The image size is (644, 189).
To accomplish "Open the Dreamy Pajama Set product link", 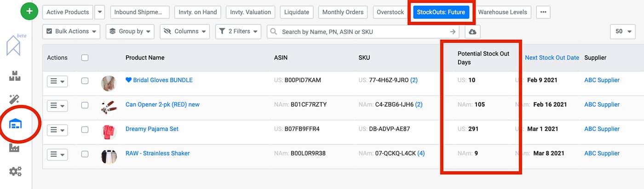I will (x=152, y=129).
